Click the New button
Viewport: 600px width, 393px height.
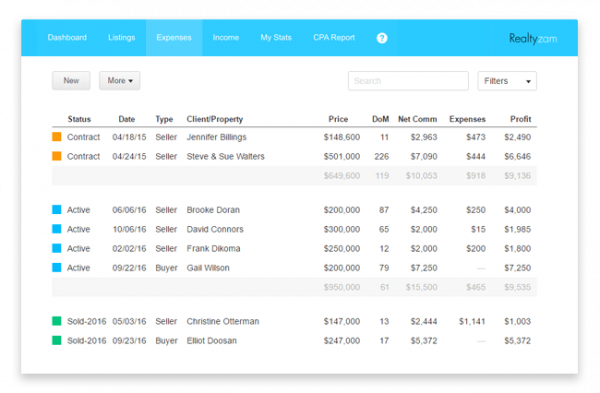point(71,81)
